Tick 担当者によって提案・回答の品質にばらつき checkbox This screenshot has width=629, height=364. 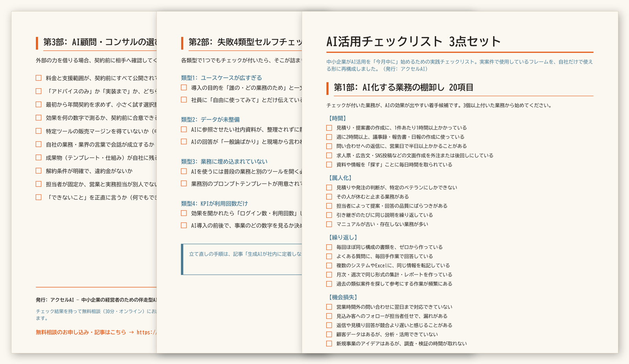(329, 206)
